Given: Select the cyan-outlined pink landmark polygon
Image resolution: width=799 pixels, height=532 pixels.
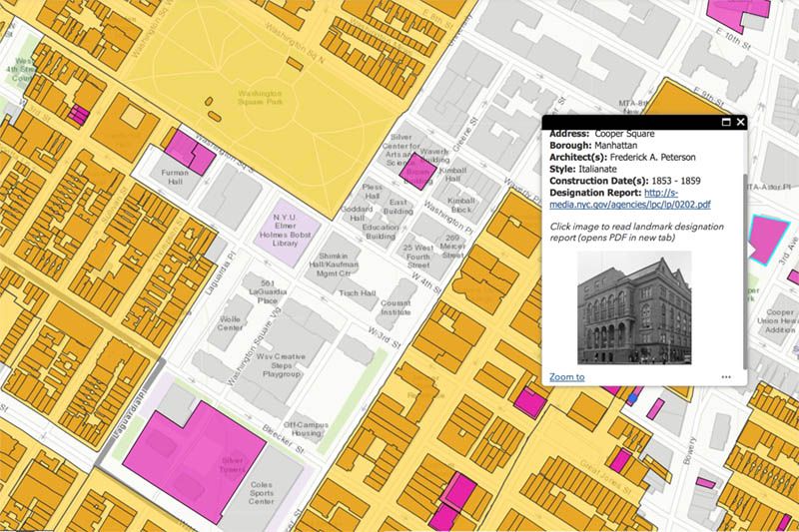Looking at the screenshot, I should (767, 238).
